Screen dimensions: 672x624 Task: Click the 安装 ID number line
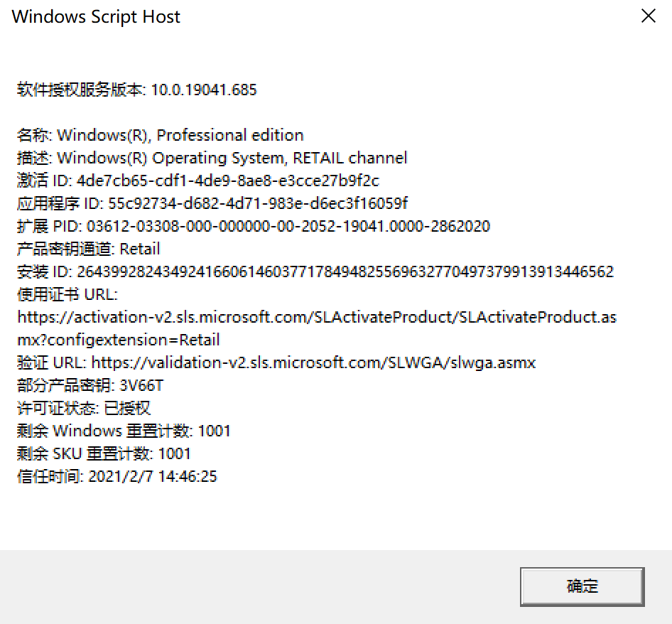pyautogui.click(x=315, y=271)
